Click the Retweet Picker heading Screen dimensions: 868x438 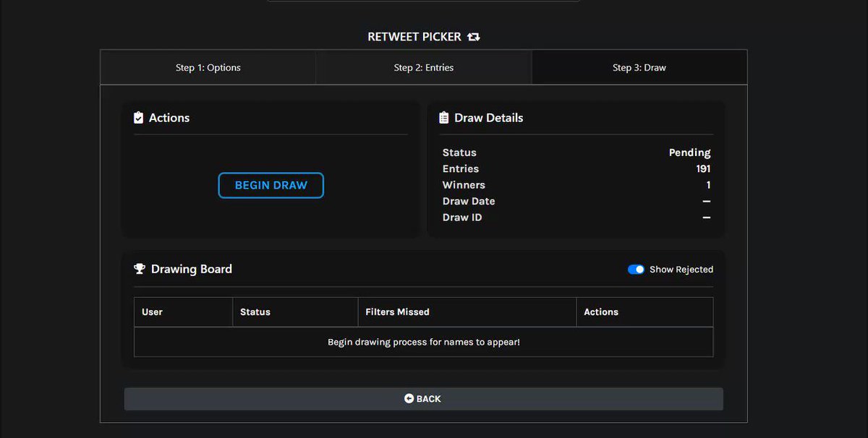point(414,37)
